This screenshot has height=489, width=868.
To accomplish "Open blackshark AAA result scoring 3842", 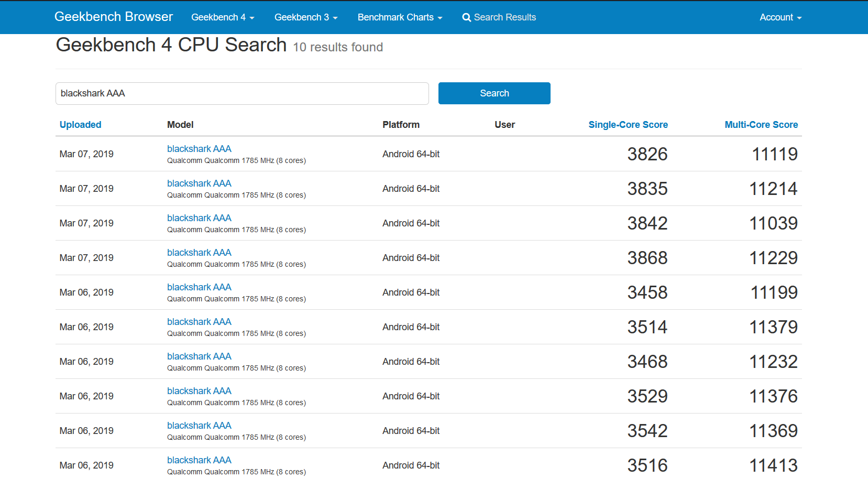I will (199, 218).
